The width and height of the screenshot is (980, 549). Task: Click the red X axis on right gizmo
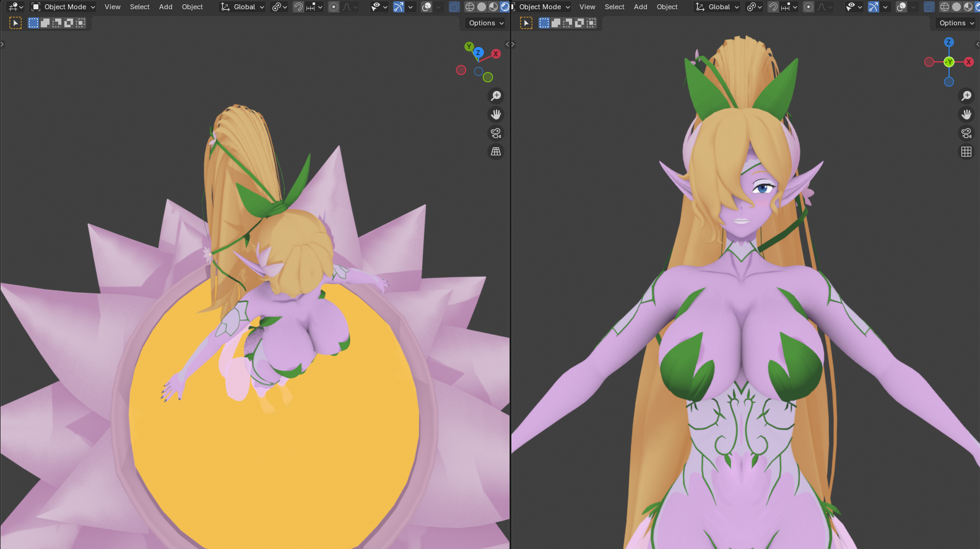[x=969, y=62]
